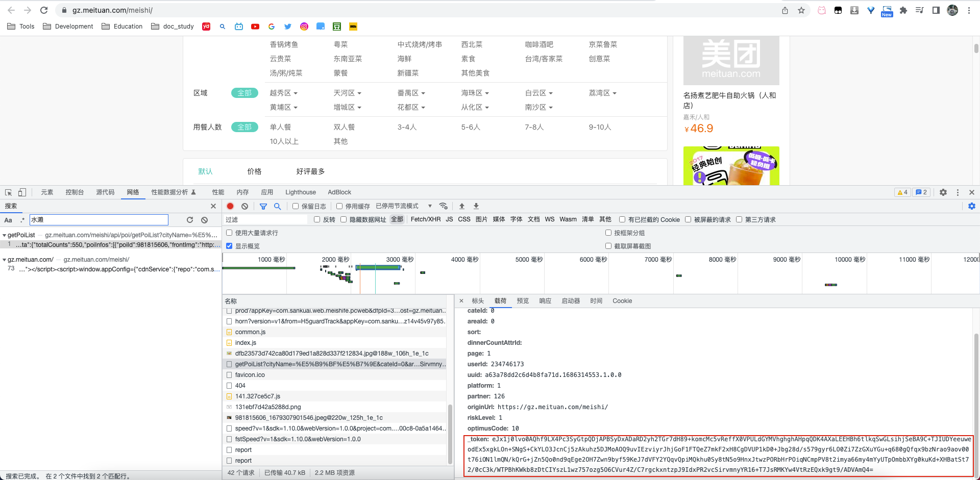Screen dimensions: 980x480
Task: Toggle the device toolbar icon
Action: (22, 192)
